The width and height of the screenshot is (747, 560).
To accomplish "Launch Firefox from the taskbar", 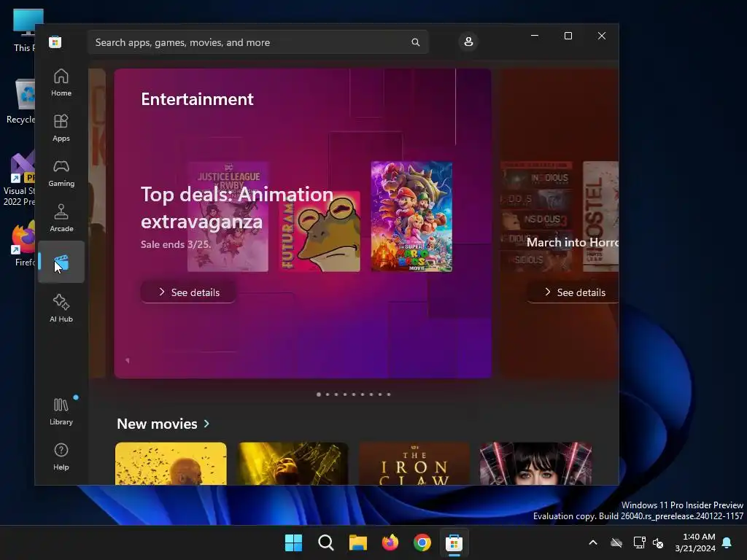I will [390, 542].
